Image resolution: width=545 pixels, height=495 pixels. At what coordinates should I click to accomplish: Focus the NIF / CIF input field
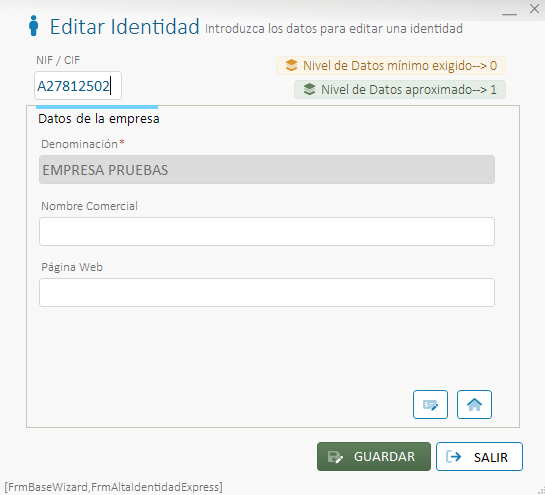[78, 86]
